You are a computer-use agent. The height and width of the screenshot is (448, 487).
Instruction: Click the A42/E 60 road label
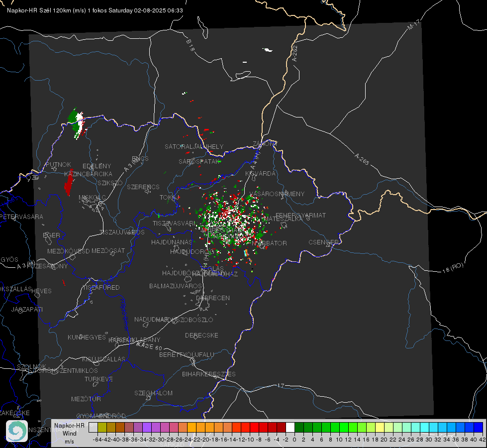[149, 345]
